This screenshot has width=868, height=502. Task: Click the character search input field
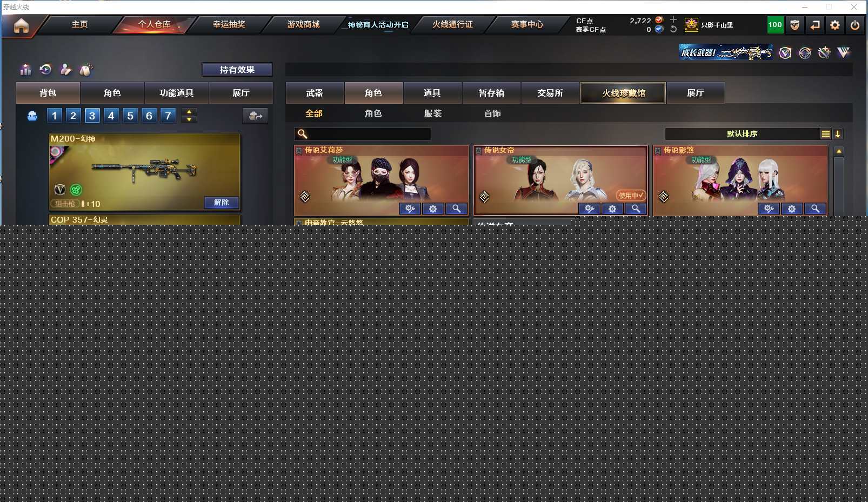[363, 134]
